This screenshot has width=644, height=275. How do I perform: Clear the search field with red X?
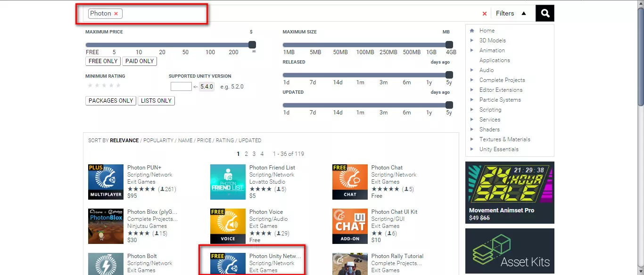[x=484, y=14]
